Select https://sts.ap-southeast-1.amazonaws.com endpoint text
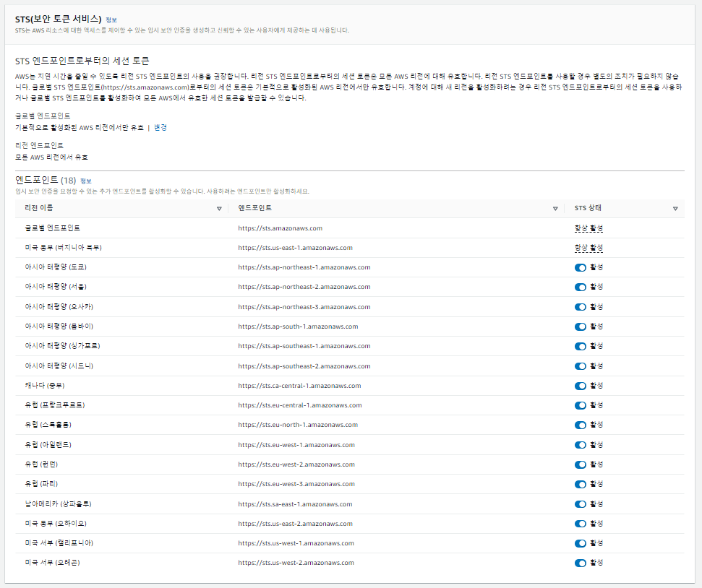The height and width of the screenshot is (588, 702). point(304,346)
